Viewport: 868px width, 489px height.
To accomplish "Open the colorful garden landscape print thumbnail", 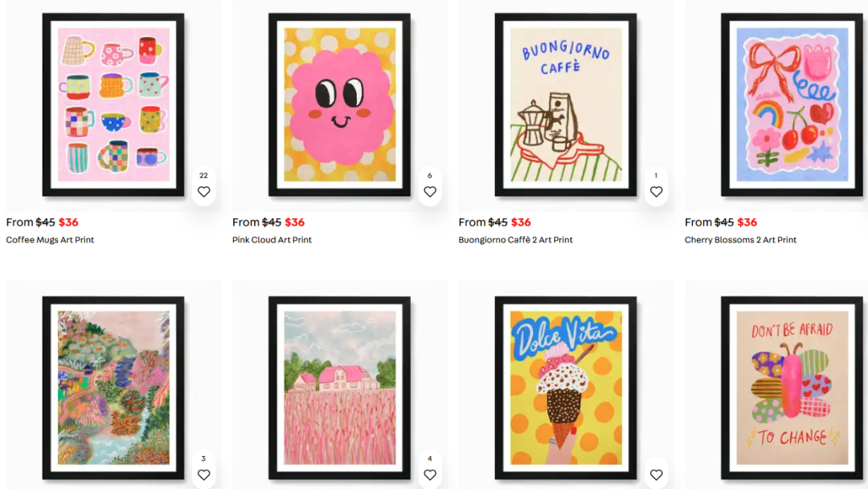I will point(113,388).
